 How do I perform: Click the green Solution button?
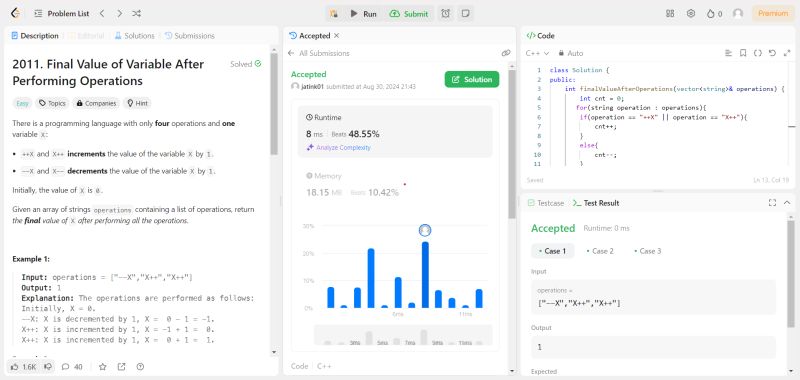[x=472, y=80]
